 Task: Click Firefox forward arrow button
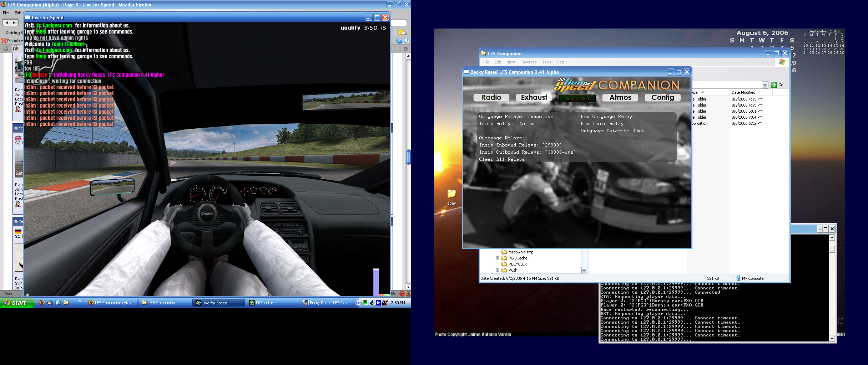tap(14, 22)
